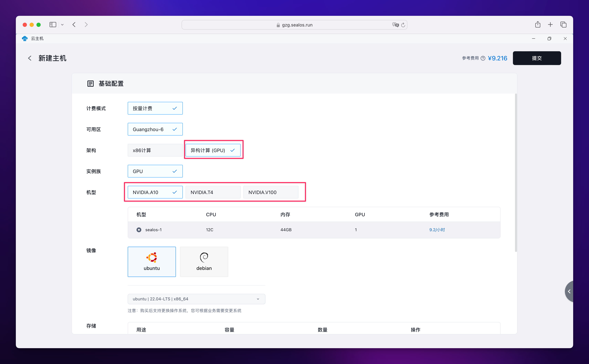The height and width of the screenshot is (364, 589).
Task: Choose the NVIDIA.V100 machine type
Action: (271, 192)
